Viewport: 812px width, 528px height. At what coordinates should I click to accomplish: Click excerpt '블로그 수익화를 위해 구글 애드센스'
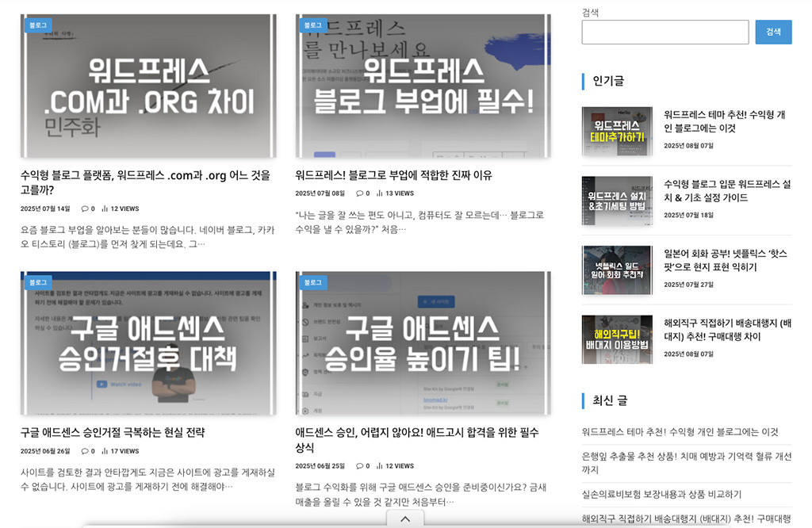point(421,495)
